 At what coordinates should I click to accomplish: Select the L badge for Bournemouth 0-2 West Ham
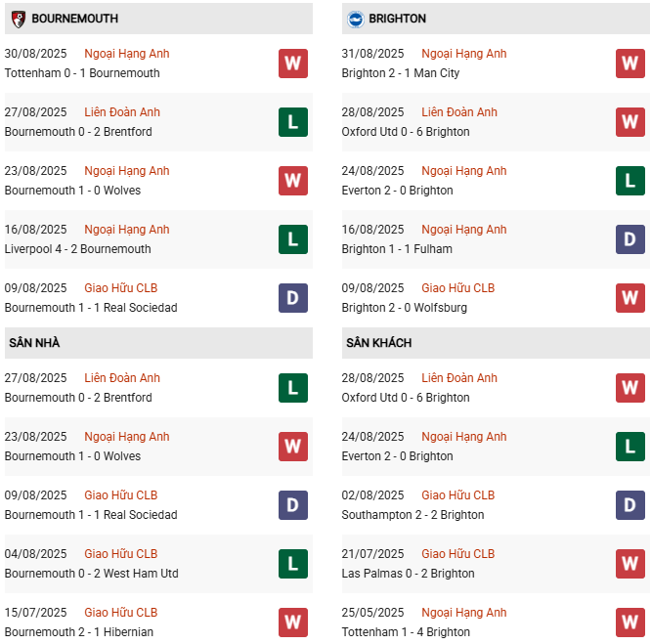tap(292, 564)
